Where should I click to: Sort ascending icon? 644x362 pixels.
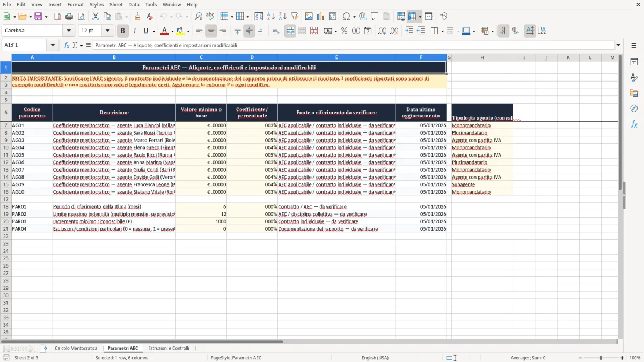pyautogui.click(x=270, y=17)
